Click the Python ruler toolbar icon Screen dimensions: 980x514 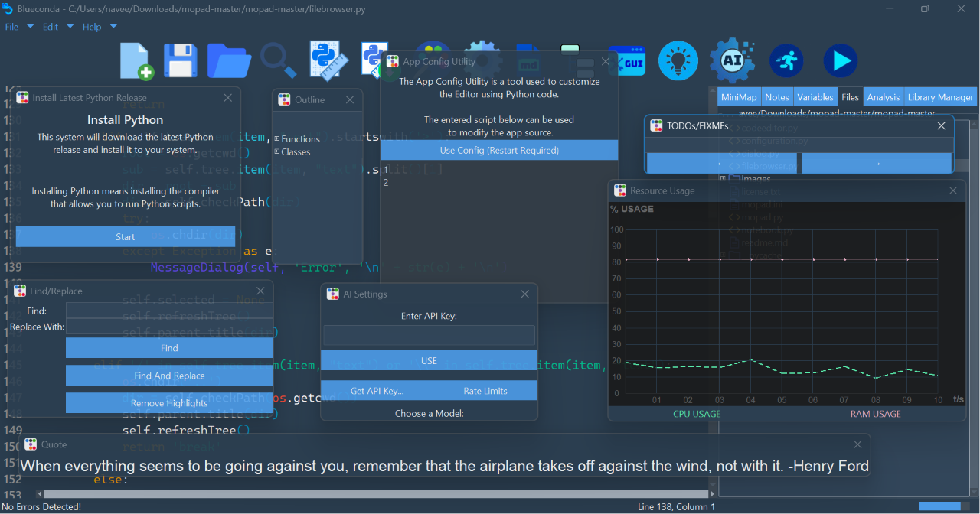[x=329, y=61]
